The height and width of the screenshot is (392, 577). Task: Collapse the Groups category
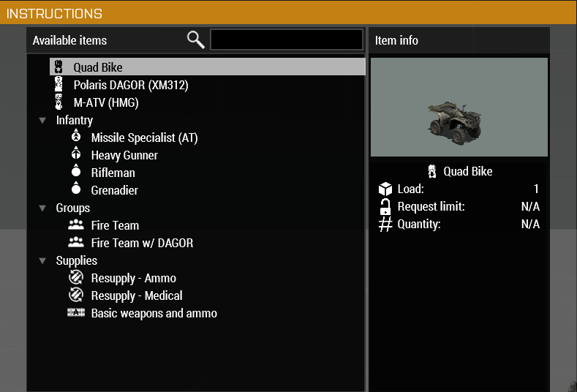pyautogui.click(x=42, y=208)
